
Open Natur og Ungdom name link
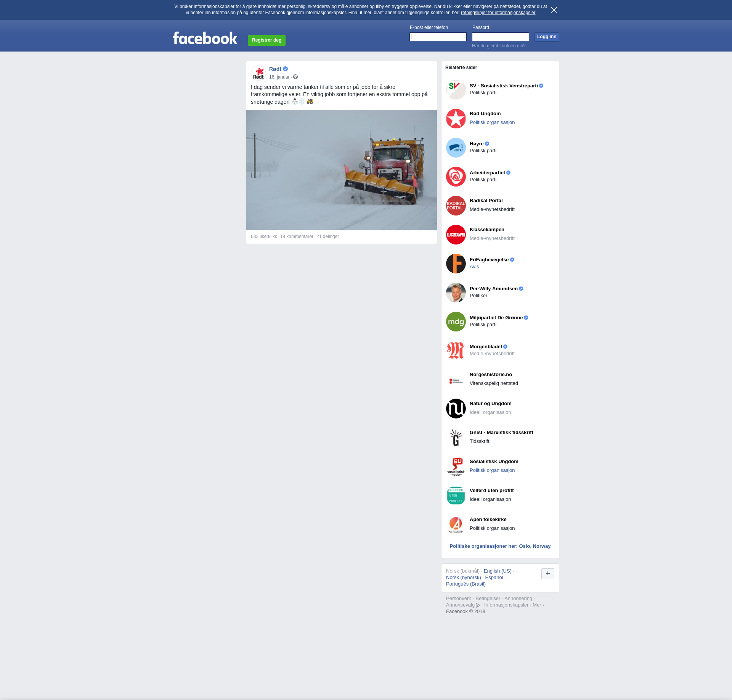coord(491,404)
